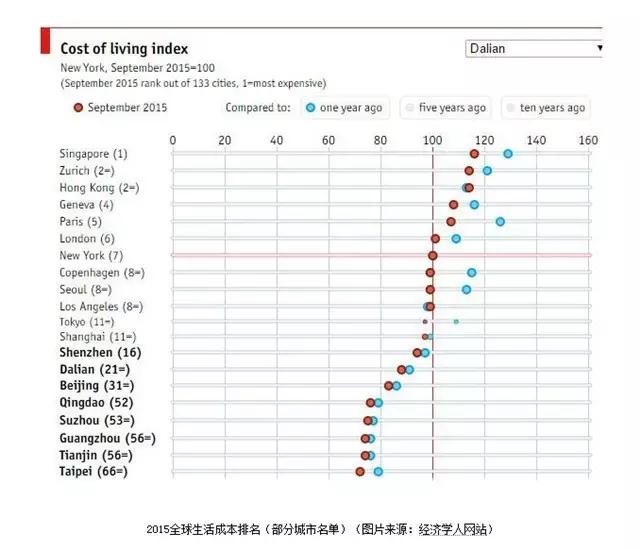The height and width of the screenshot is (549, 640).
Task: Click Paris's blue one-year-ago dot
Action: coord(500,221)
